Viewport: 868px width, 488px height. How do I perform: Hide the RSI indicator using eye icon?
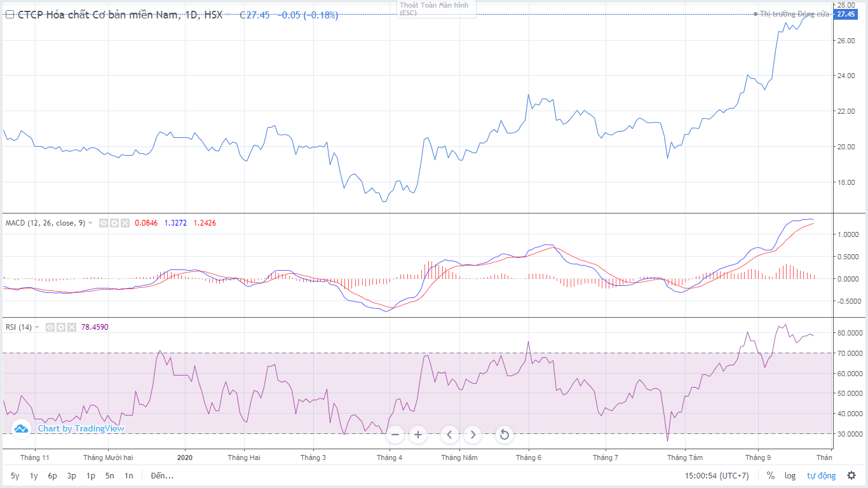(50, 327)
